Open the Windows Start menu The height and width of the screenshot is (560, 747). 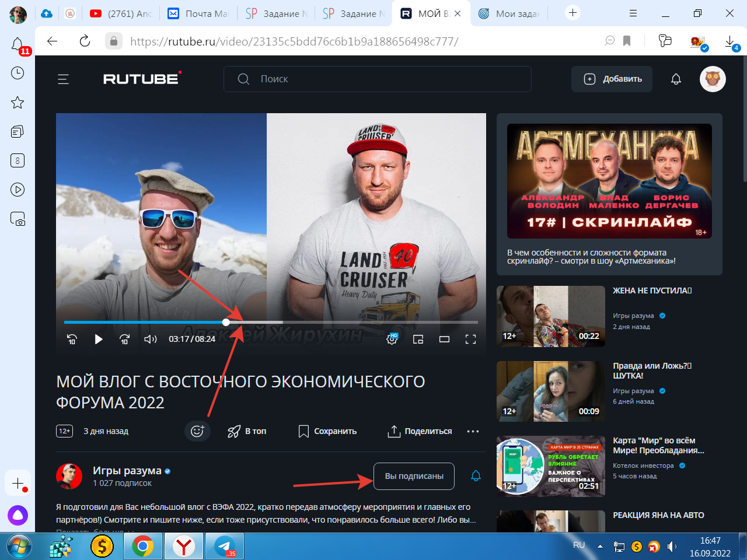(19, 547)
